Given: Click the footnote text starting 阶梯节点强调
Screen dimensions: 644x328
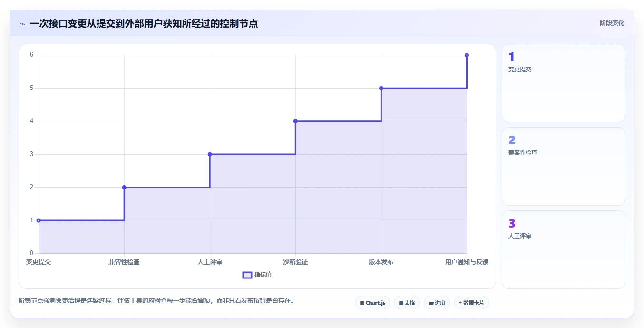Looking at the screenshot, I should [x=156, y=300].
